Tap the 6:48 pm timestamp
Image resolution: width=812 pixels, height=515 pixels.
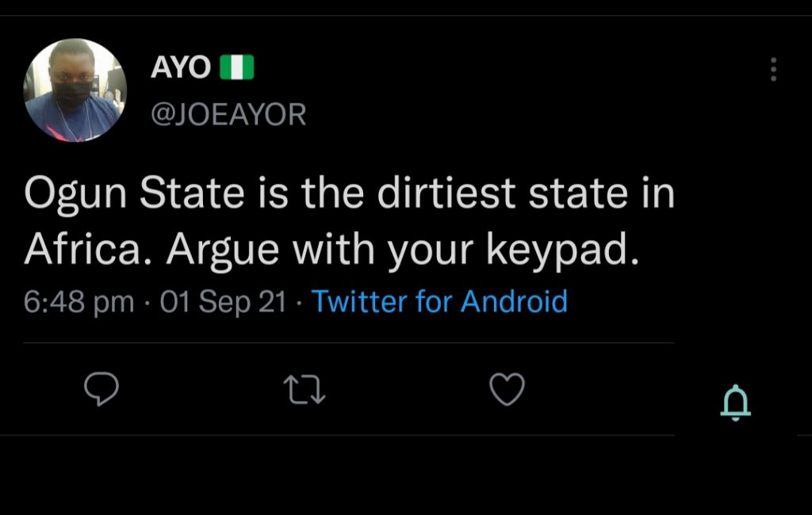pyautogui.click(x=79, y=303)
